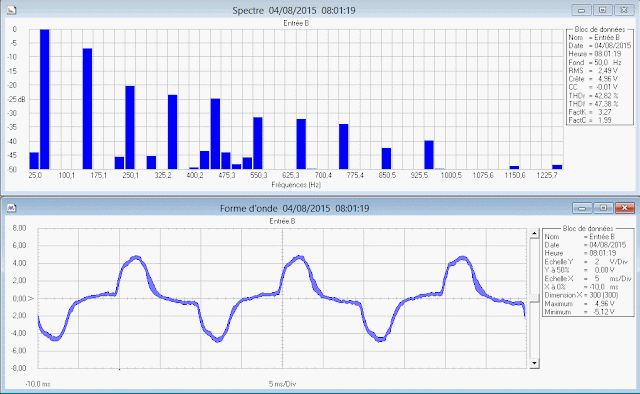Select the 'EchelleX = 5 ms/Div' entry
This screenshot has height=394, width=640.
[x=588, y=278]
